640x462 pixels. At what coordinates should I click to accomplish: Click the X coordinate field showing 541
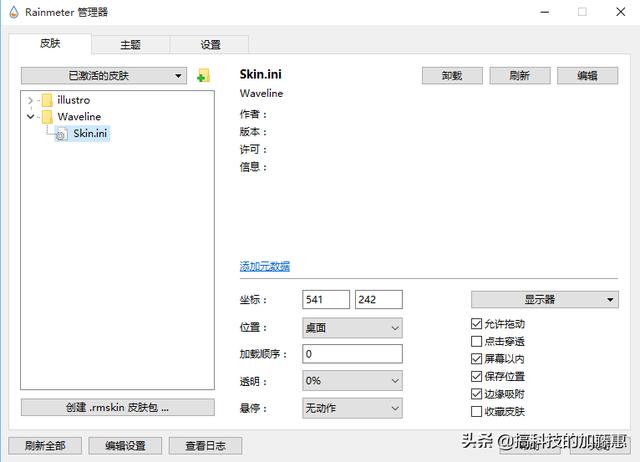coord(326,300)
